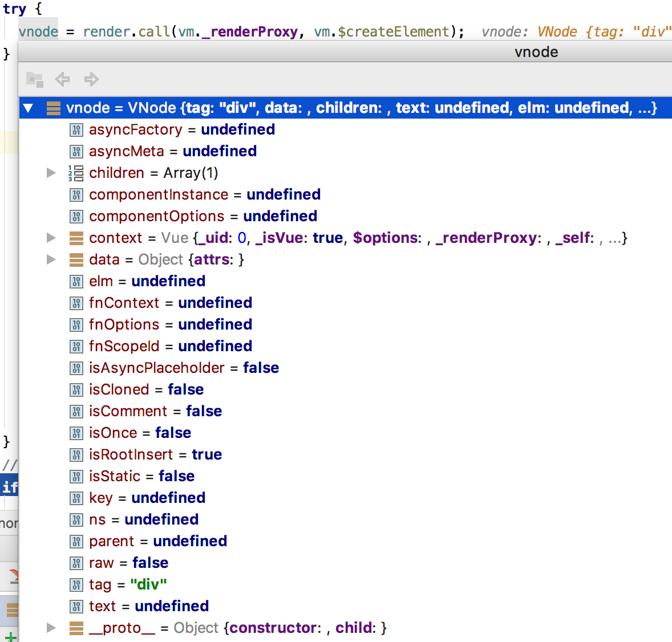This screenshot has height=642, width=672.
Task: Select the isAsyncPlaceholder = false row
Action: click(x=184, y=368)
